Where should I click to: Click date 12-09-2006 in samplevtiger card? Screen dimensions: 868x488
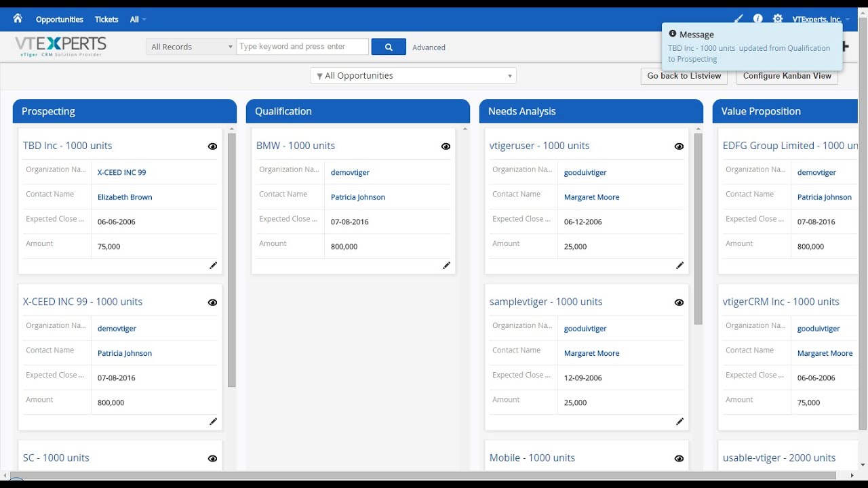(x=583, y=378)
